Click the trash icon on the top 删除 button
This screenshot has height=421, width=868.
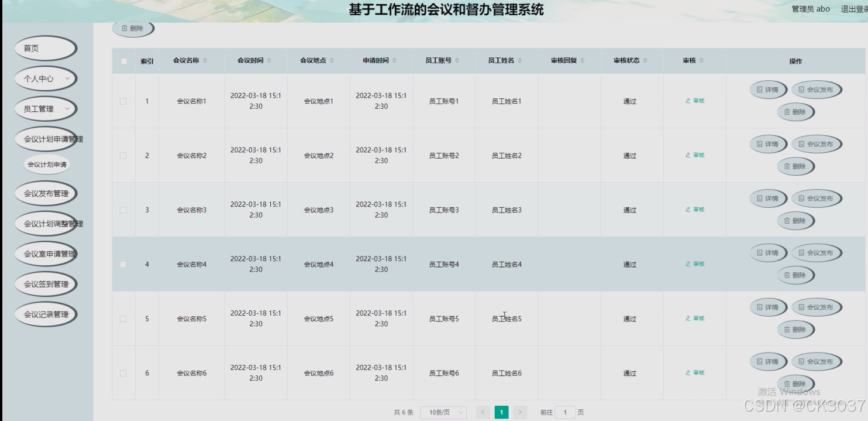(126, 27)
